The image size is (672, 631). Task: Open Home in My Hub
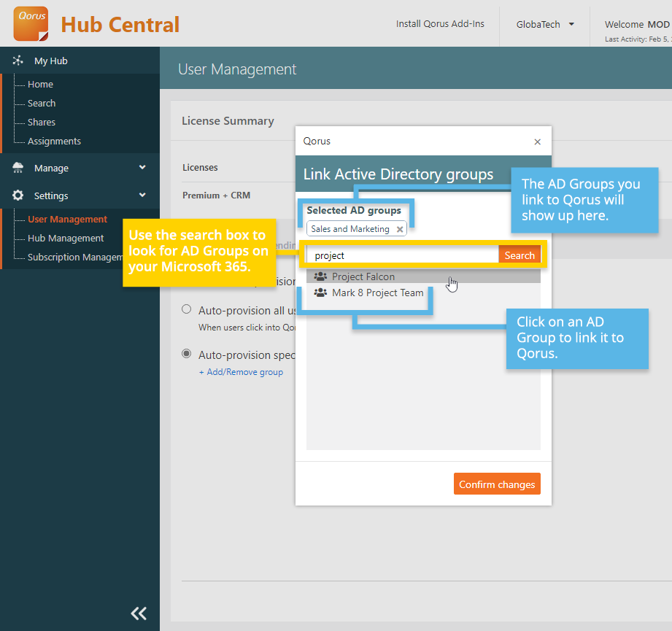(x=40, y=85)
